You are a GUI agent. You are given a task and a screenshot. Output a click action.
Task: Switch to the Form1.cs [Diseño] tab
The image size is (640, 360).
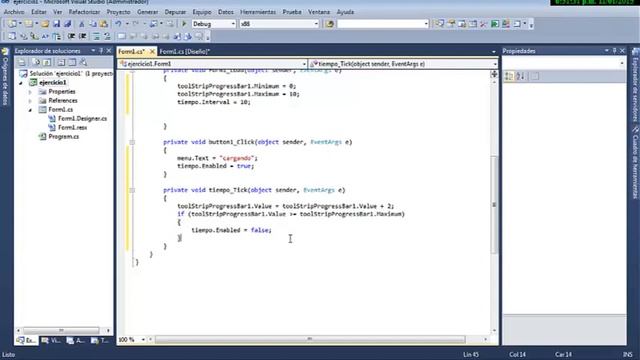coord(184,51)
